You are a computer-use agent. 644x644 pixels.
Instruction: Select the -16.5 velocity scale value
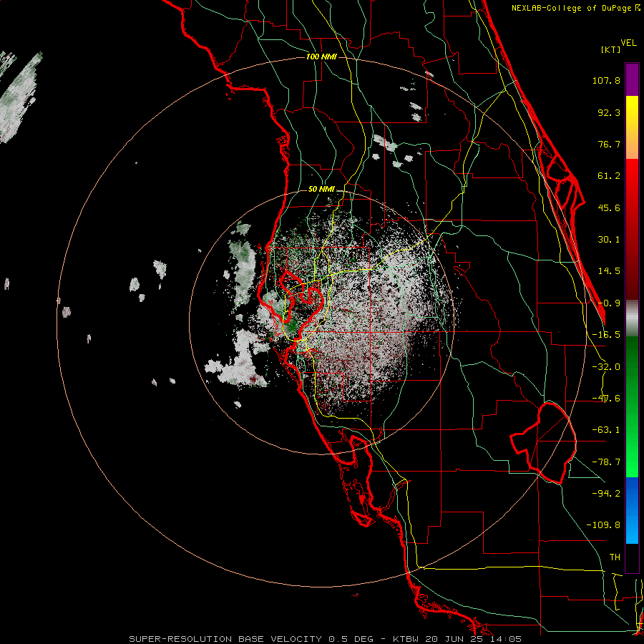[606, 335]
